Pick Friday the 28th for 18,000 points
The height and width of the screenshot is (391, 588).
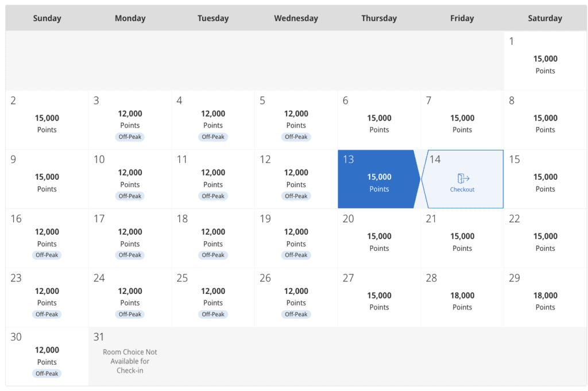tap(462, 297)
